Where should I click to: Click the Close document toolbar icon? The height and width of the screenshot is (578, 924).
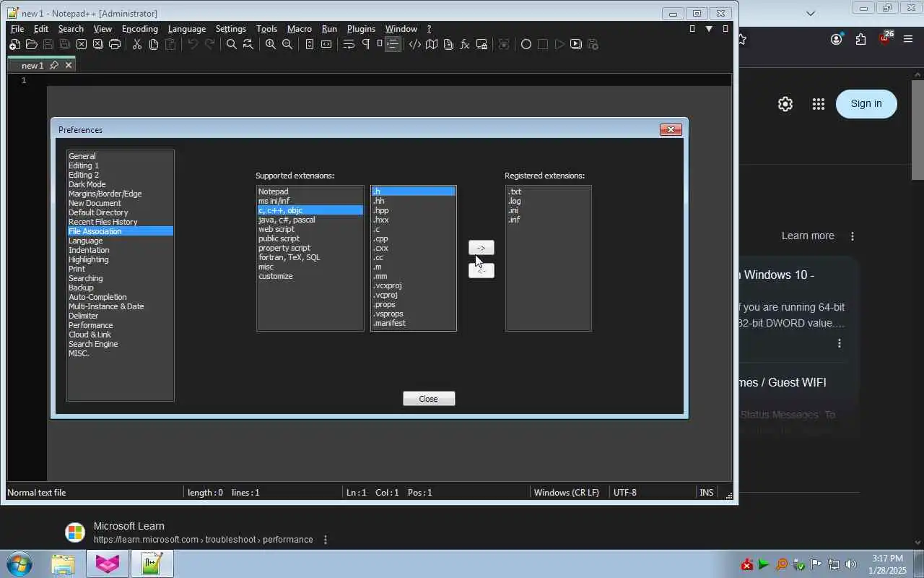click(x=82, y=44)
